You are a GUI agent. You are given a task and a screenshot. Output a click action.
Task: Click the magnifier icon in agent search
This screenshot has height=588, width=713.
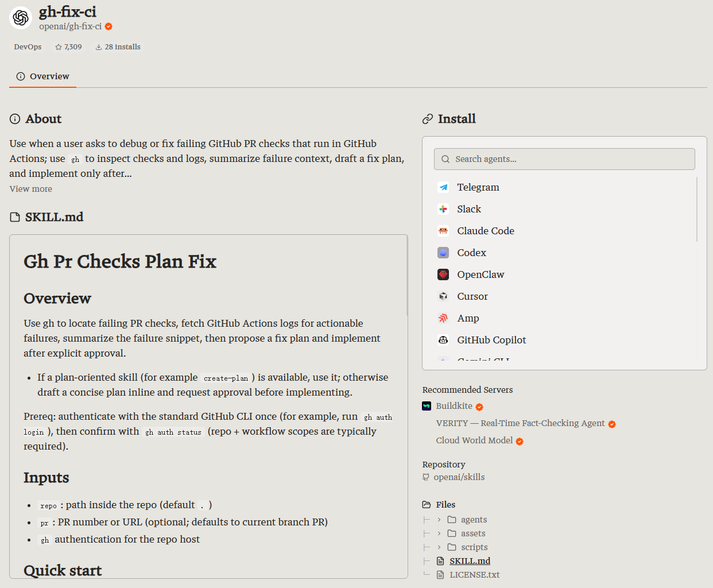tap(445, 159)
